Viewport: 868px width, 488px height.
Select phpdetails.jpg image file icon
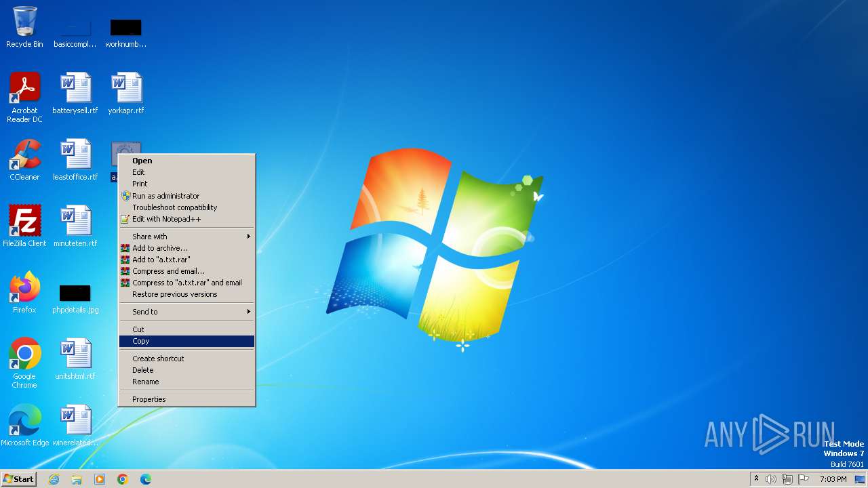(x=75, y=298)
